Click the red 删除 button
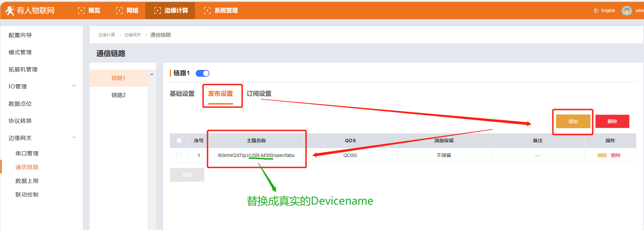Image resolution: width=644 pixels, height=230 pixels. [612, 121]
